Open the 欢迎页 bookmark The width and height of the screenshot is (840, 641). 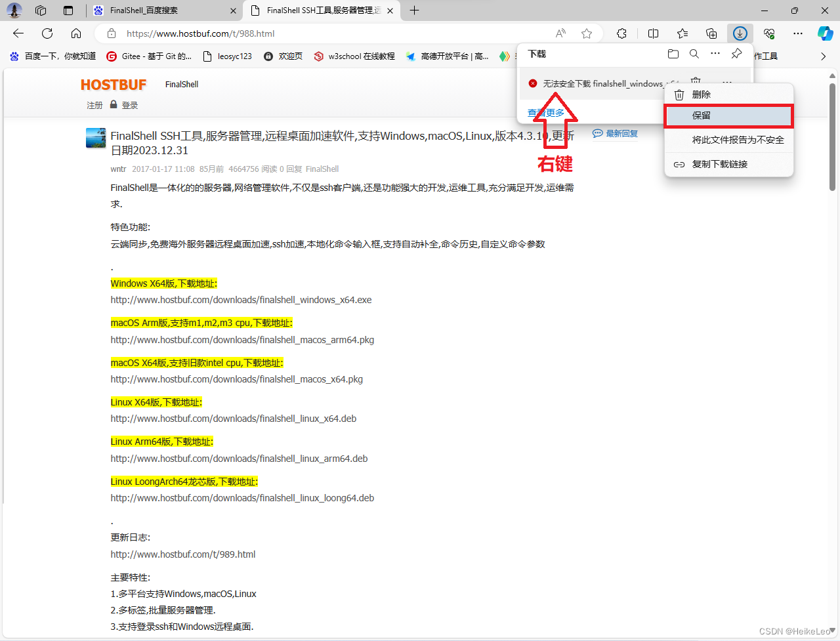283,56
